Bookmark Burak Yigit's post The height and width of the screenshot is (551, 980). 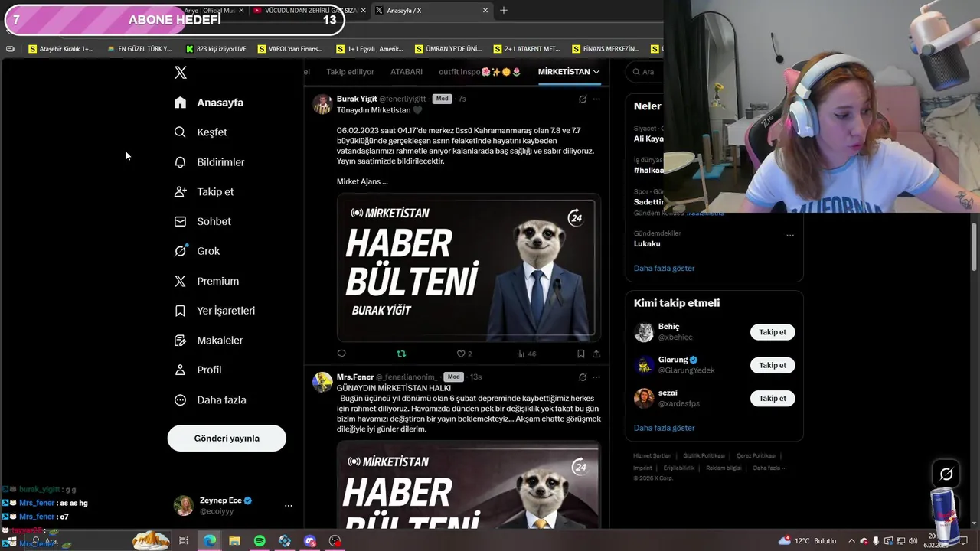(580, 354)
